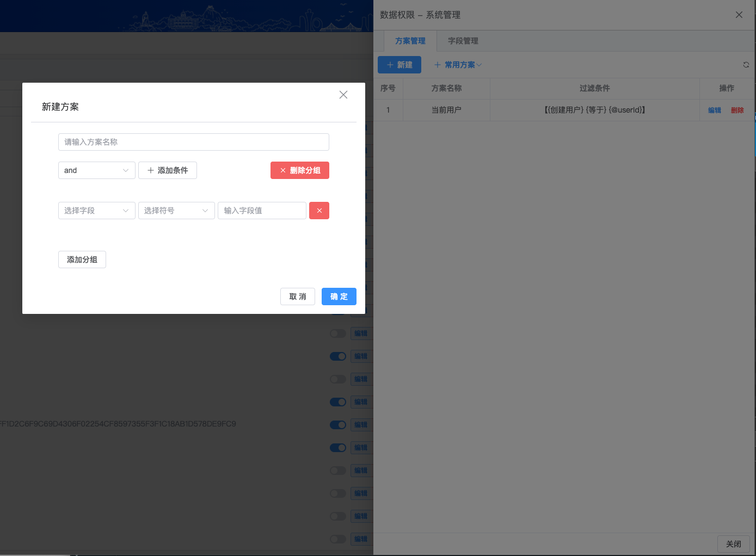Expand the 常用方案 dropdown menu
Screen dimensions: 756x556
click(x=458, y=65)
